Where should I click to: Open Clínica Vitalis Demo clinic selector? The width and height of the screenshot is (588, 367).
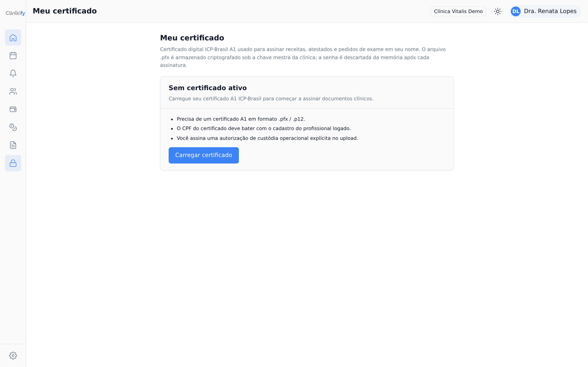click(x=458, y=11)
